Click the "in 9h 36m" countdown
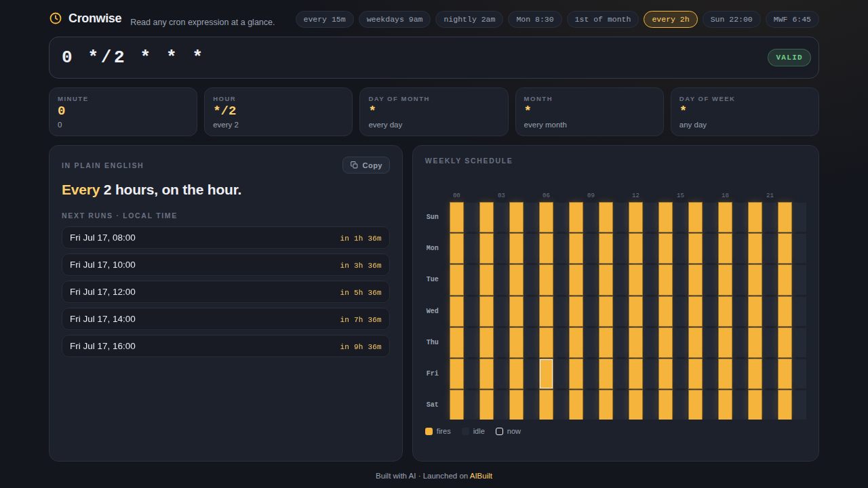 pyautogui.click(x=361, y=346)
